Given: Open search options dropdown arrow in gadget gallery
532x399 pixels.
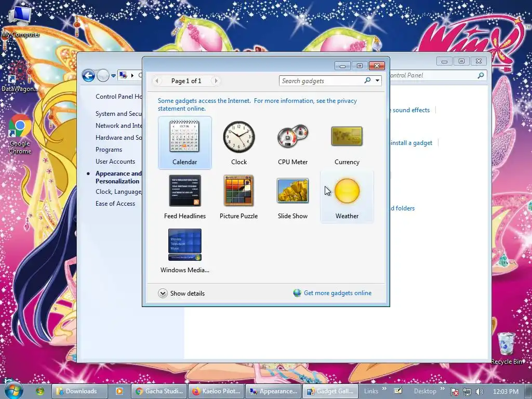Looking at the screenshot, I should tap(377, 81).
